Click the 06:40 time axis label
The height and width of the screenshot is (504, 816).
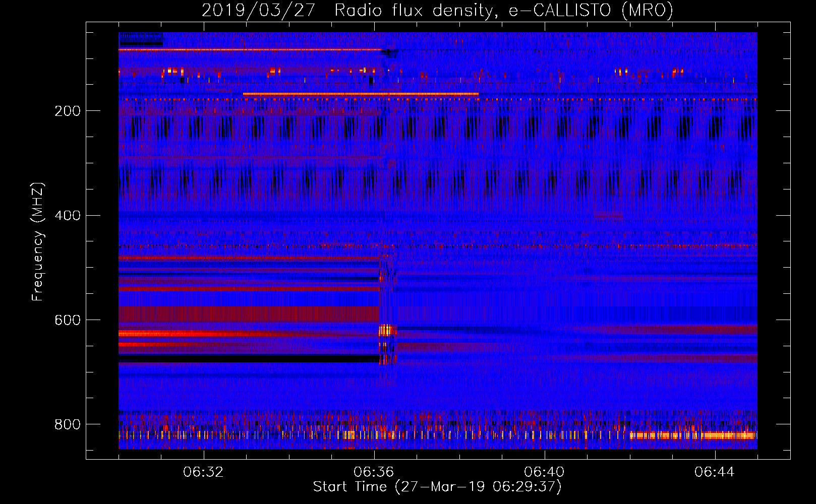[x=544, y=472]
